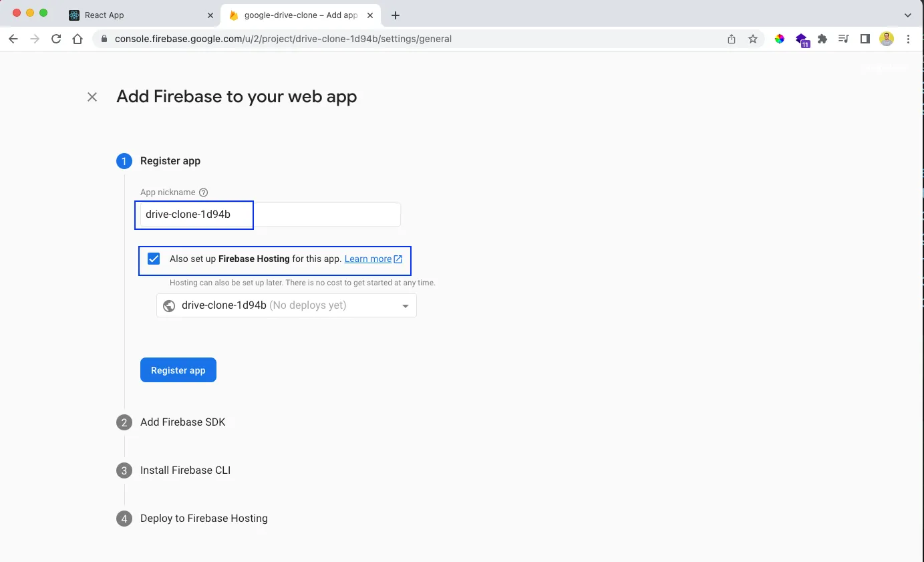Open the extension with 11 badge

[x=802, y=39]
